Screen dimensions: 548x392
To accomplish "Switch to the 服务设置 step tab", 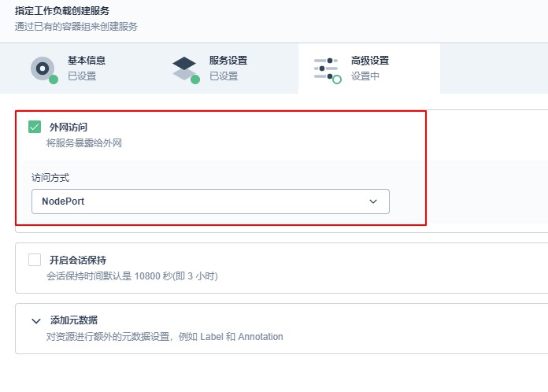I will pyautogui.click(x=228, y=68).
